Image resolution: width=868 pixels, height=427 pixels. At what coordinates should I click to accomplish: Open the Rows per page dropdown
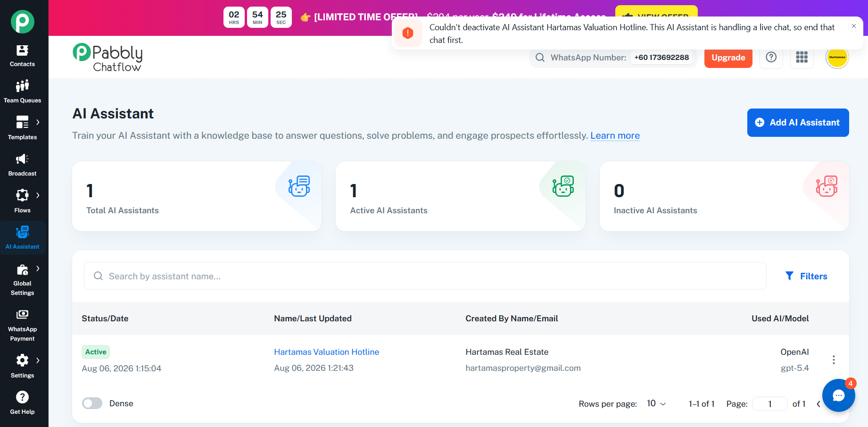click(656, 403)
